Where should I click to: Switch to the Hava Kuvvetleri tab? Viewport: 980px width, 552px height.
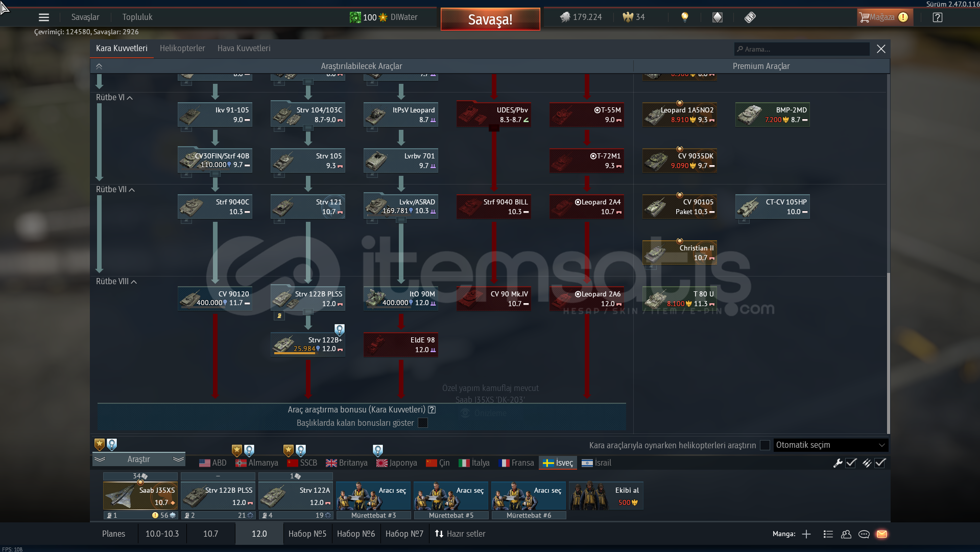(244, 48)
